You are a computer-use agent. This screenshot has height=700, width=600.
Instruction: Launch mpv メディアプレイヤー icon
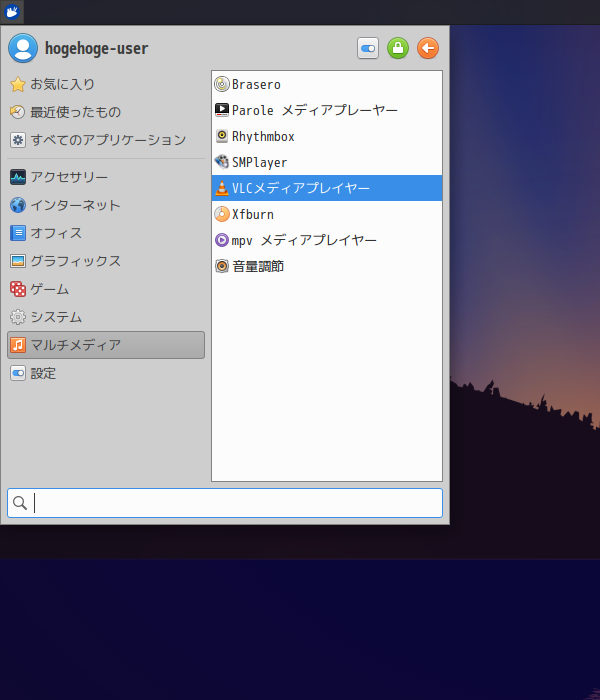tap(222, 240)
